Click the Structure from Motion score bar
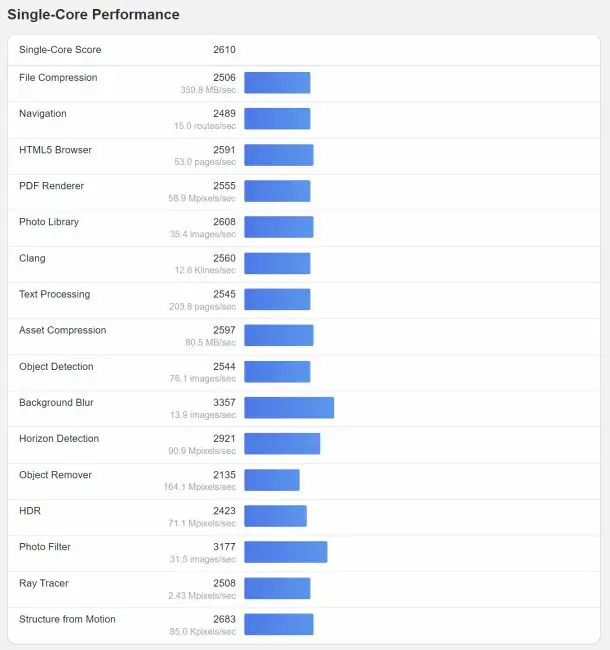The height and width of the screenshot is (650, 610). 279,624
